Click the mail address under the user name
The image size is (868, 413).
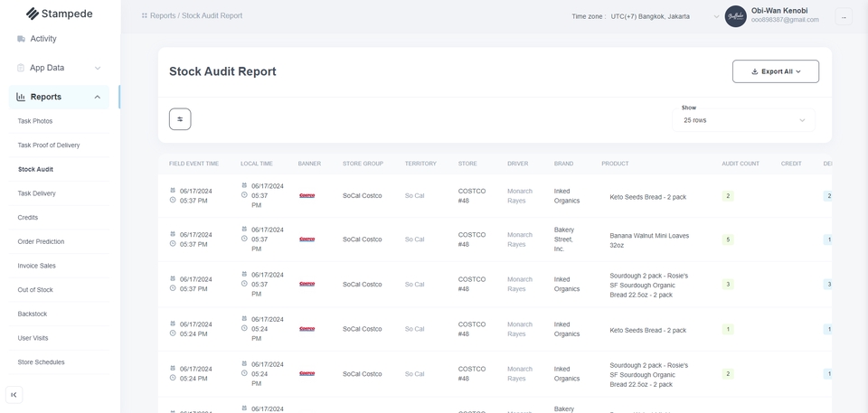(x=785, y=20)
